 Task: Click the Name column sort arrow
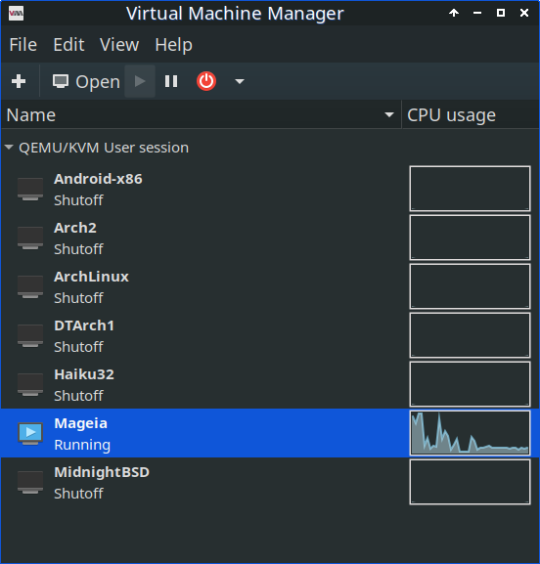389,115
